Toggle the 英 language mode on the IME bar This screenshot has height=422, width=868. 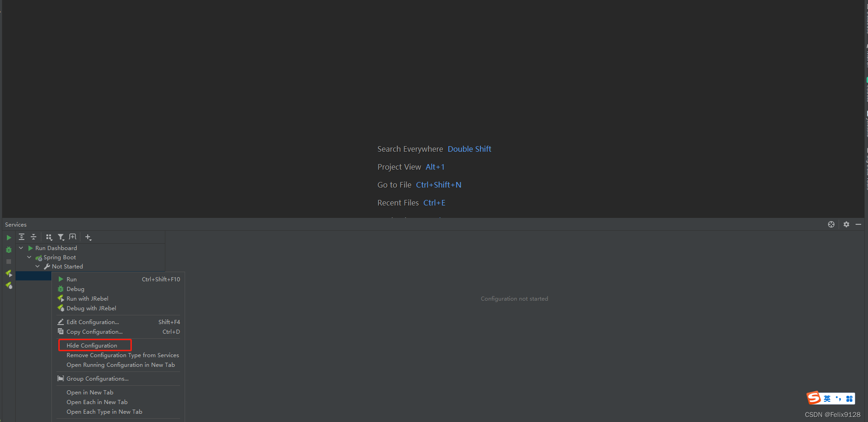coord(827,399)
